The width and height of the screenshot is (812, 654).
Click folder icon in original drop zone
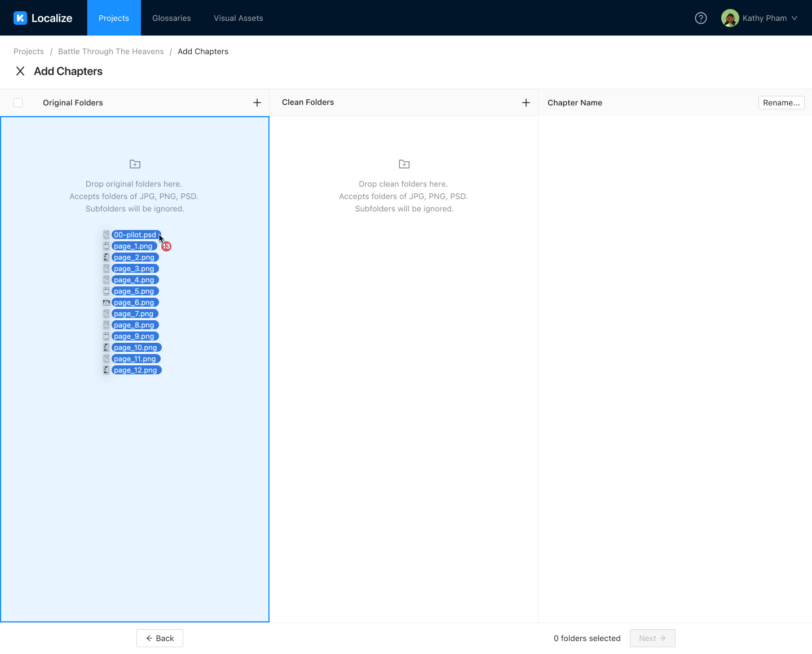pyautogui.click(x=135, y=164)
